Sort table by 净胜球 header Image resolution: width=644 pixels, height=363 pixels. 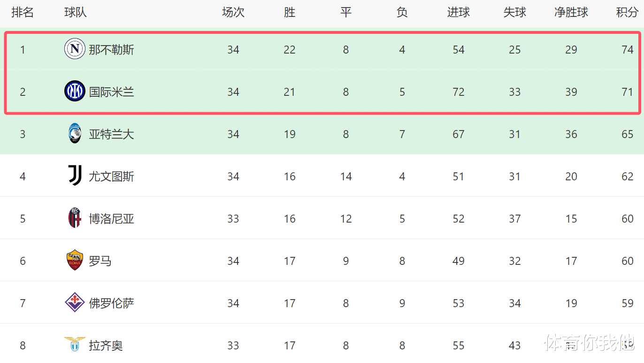pyautogui.click(x=571, y=13)
